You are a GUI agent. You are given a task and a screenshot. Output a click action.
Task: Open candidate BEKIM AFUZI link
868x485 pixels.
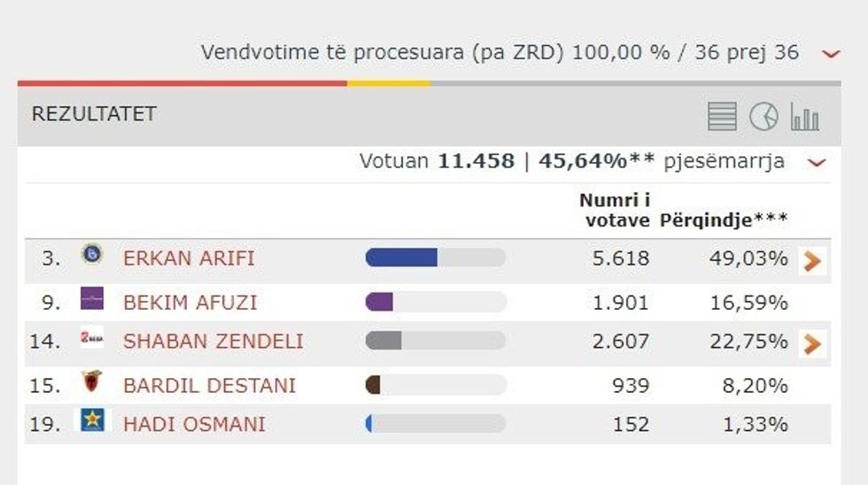[190, 303]
